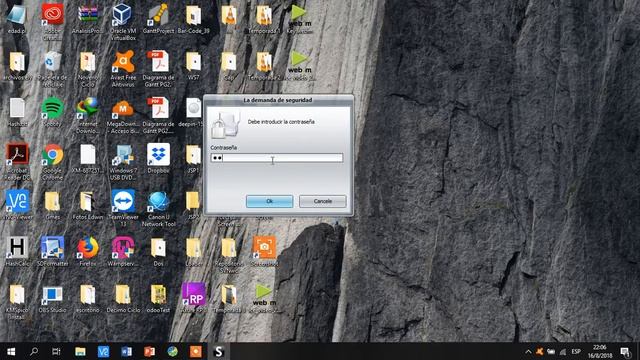Screen dimensions: 640x360
Task: Open the Action Center notifications icon
Action: (x=625, y=351)
